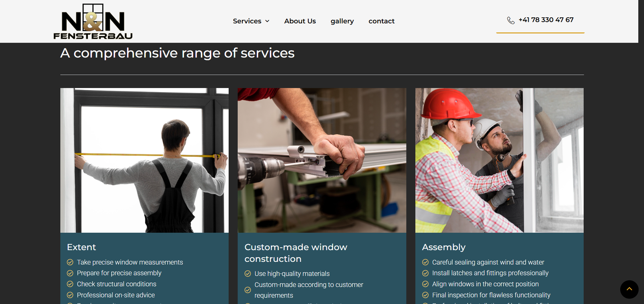Viewport: 644px width, 304px height.
Task: Click the scroll-to-top arrow button
Action: click(629, 289)
